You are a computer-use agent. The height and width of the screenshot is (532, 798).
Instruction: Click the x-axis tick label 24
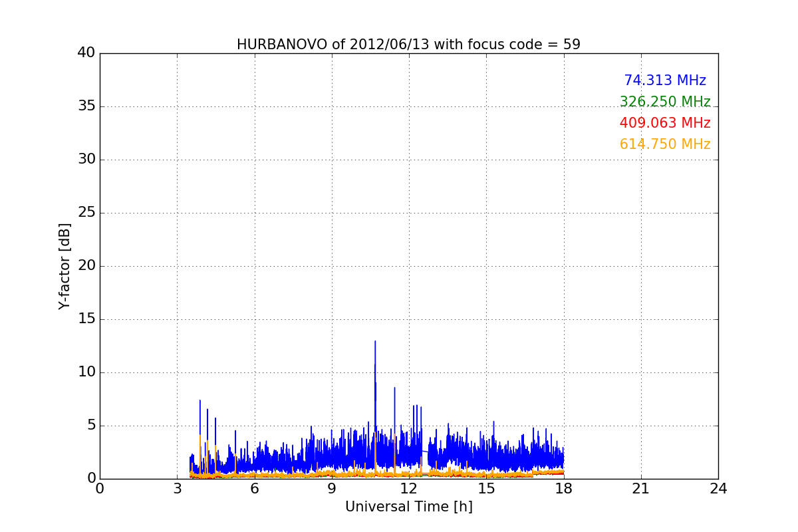[718, 489]
